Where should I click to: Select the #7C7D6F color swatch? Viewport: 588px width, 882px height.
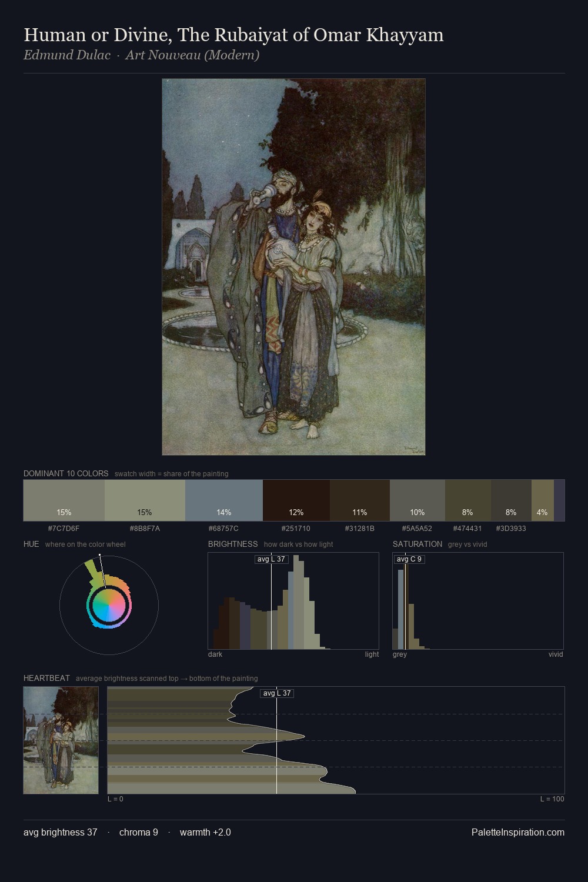64,500
